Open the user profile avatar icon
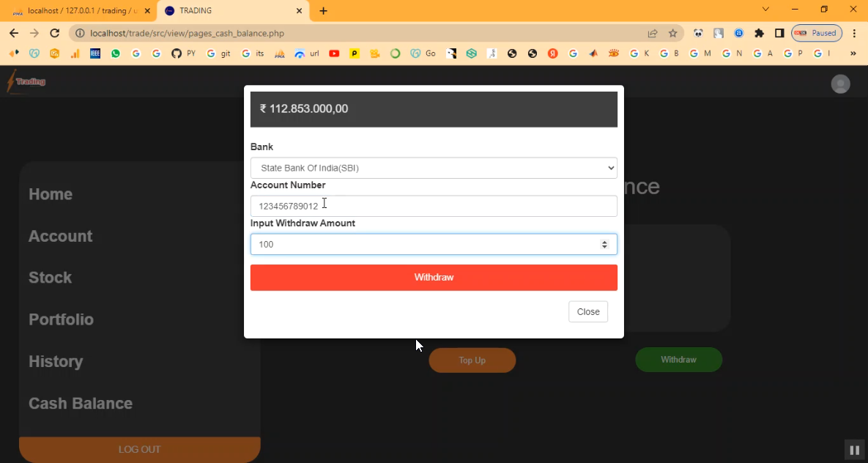This screenshot has height=463, width=868. point(840,84)
